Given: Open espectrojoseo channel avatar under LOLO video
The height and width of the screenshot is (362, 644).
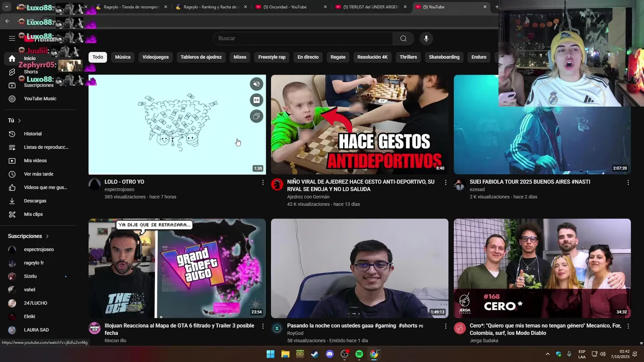Looking at the screenshot, I should pos(95,184).
